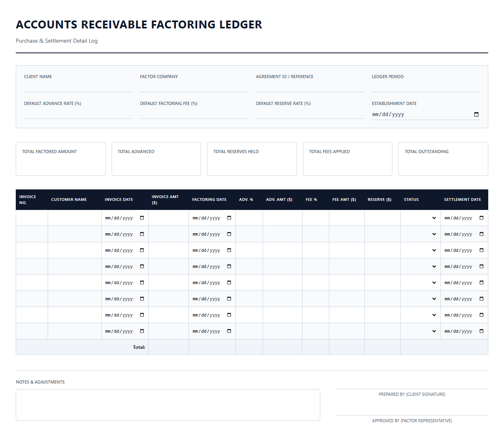Screen dimensions: 504x440
Task: Select the Reserve ($) cell in third row
Action: 383,250
